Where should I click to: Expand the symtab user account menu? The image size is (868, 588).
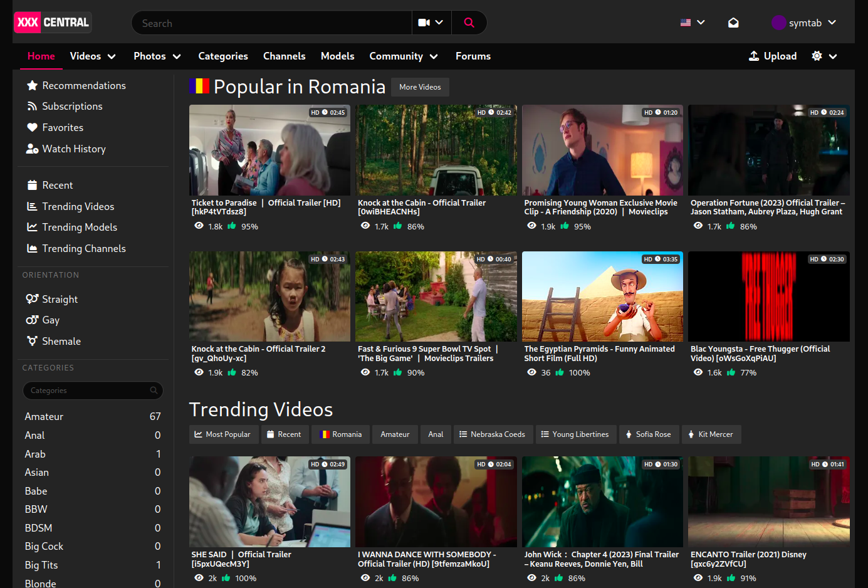pyautogui.click(x=804, y=23)
